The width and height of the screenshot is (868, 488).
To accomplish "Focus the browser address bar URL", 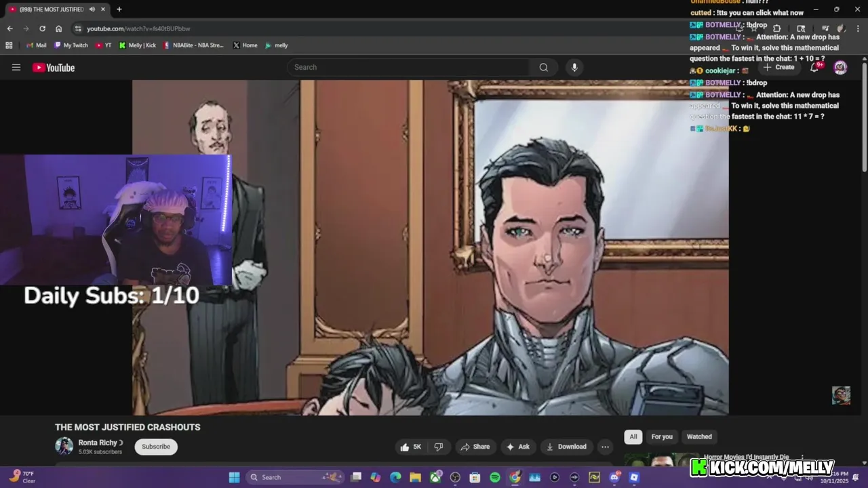I will 138,28.
